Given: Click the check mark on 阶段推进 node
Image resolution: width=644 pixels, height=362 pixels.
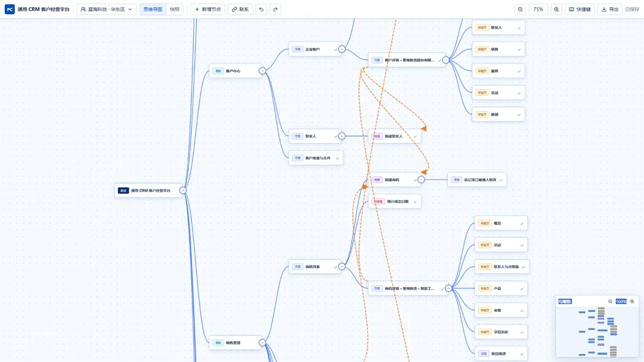Looking at the screenshot, I should [522, 354].
